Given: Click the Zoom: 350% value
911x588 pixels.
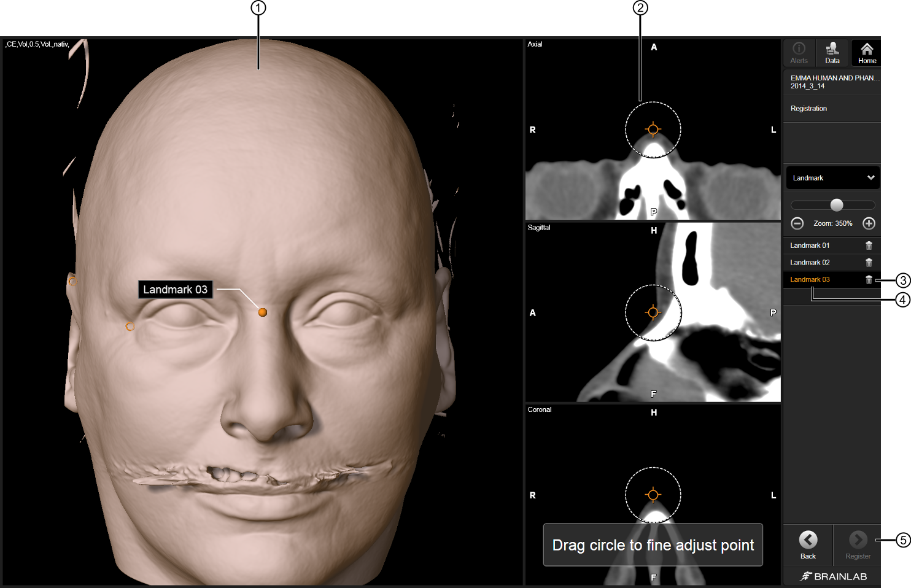Looking at the screenshot, I should pos(832,223).
